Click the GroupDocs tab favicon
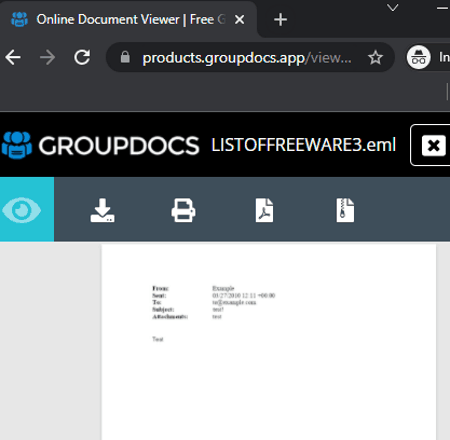Viewport: 450px width, 440px height. coord(19,19)
